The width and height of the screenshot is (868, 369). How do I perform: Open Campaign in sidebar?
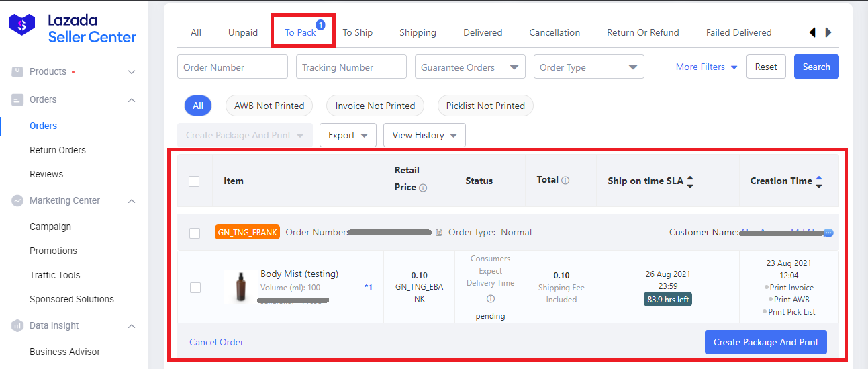(50, 227)
